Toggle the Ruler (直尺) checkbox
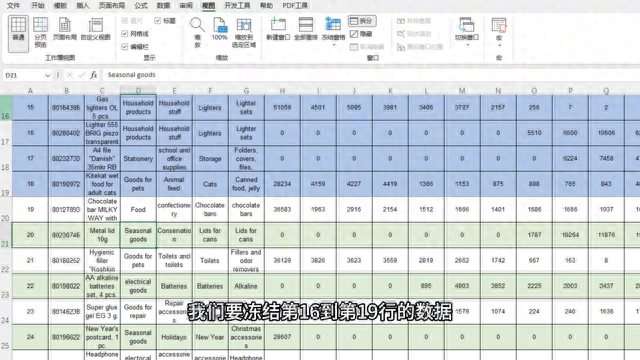This screenshot has height=360, width=640. click(x=125, y=21)
